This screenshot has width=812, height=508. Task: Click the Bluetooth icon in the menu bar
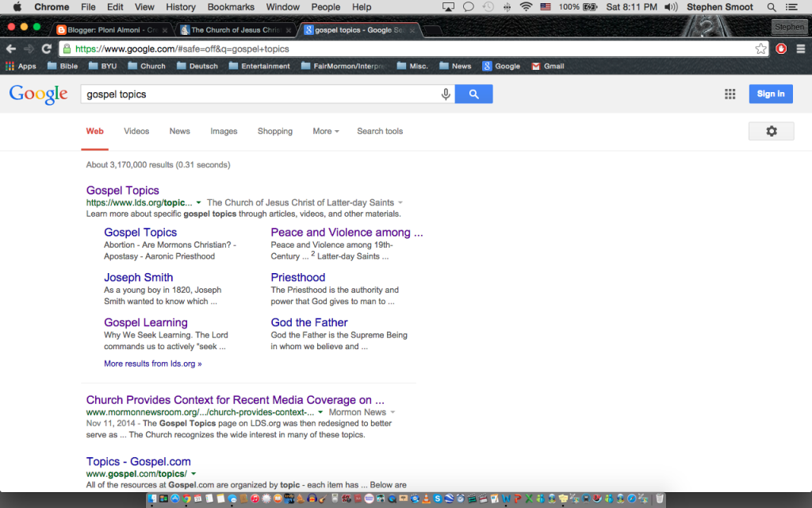[507, 6]
